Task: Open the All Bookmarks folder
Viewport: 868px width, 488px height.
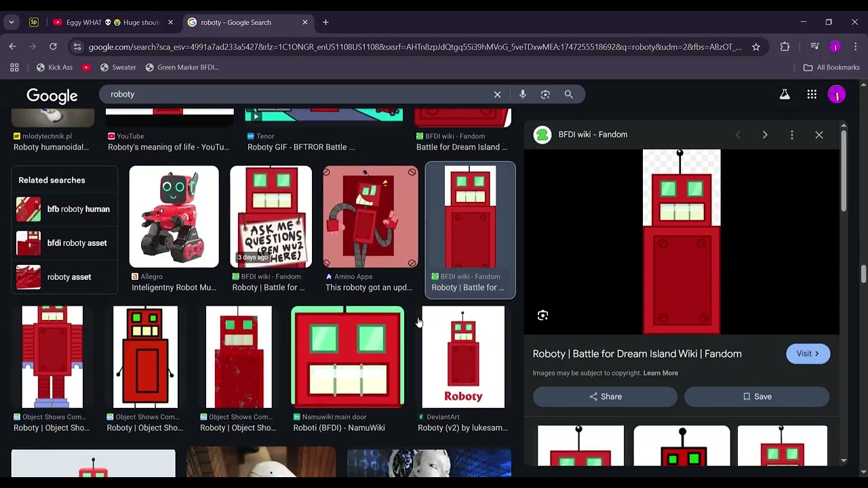Action: (831, 67)
